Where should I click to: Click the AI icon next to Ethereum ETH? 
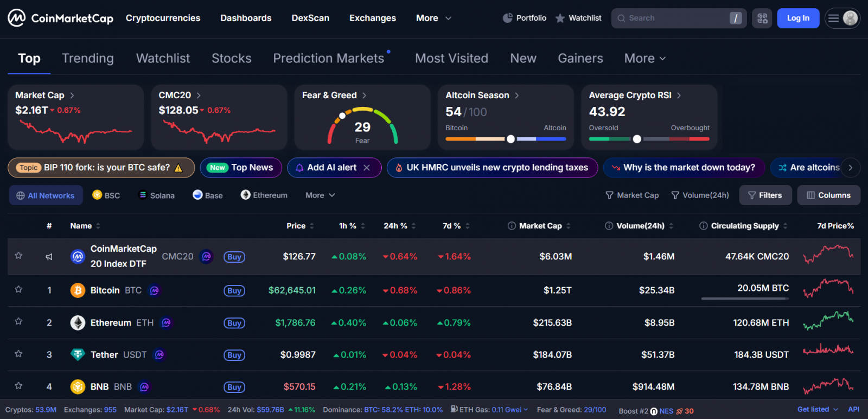(x=167, y=323)
